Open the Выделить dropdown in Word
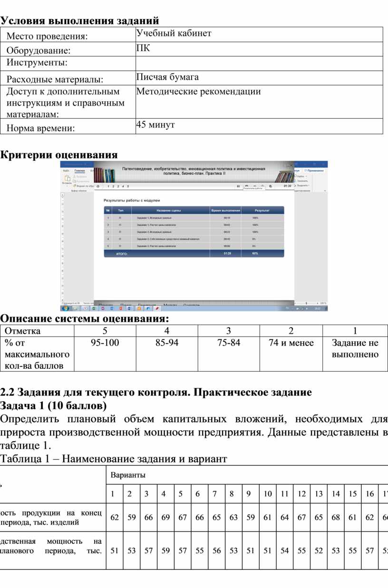The width and height of the screenshot is (388, 588). 302,185
